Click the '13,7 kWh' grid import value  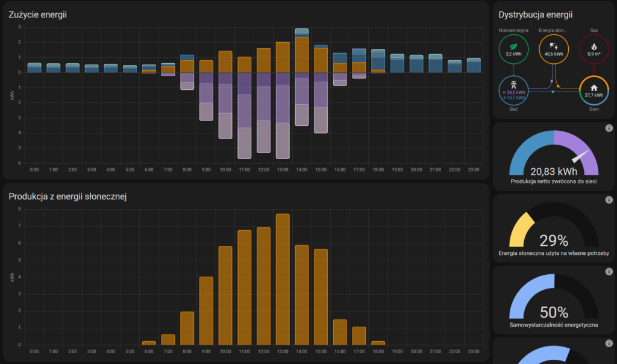(514, 98)
